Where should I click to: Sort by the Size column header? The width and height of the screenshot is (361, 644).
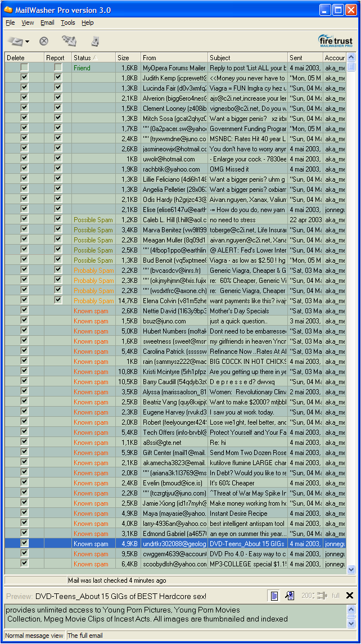click(x=128, y=58)
